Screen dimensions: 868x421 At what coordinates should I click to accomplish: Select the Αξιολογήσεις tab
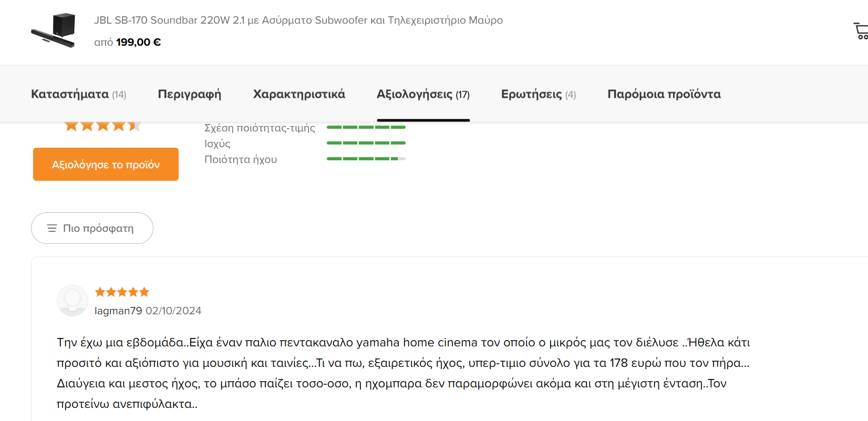[x=423, y=94]
